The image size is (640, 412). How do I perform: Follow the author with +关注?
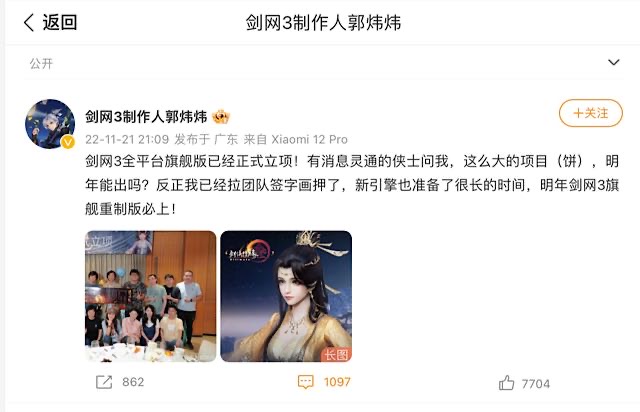coord(591,113)
